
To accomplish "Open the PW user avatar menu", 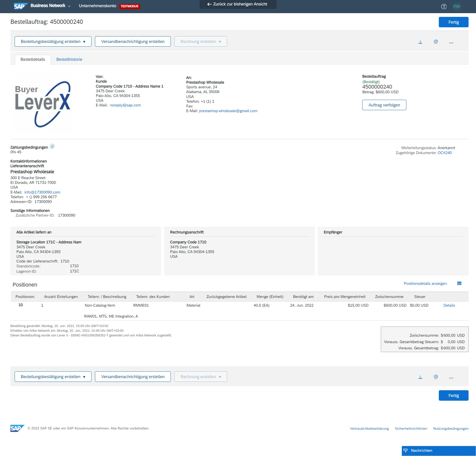I will coord(456,7).
